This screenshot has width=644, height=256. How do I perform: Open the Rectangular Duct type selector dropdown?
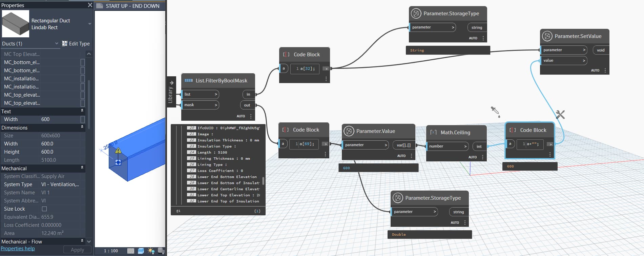pos(90,24)
